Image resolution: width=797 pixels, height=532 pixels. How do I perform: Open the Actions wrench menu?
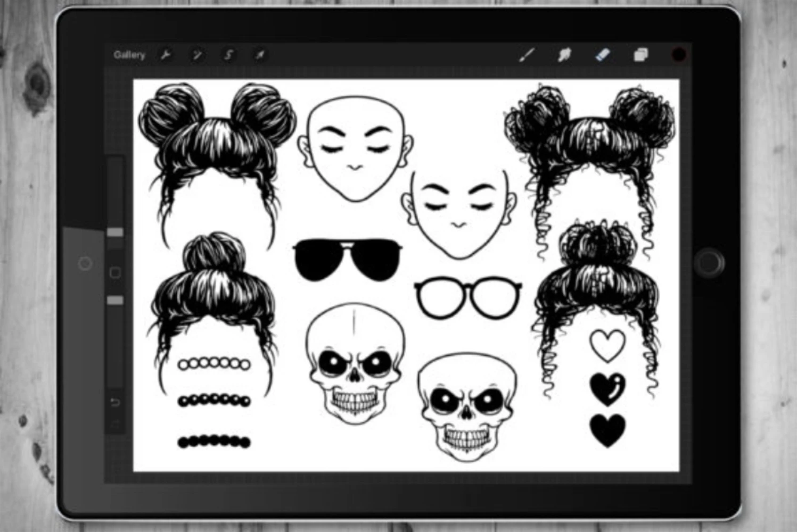pos(166,55)
